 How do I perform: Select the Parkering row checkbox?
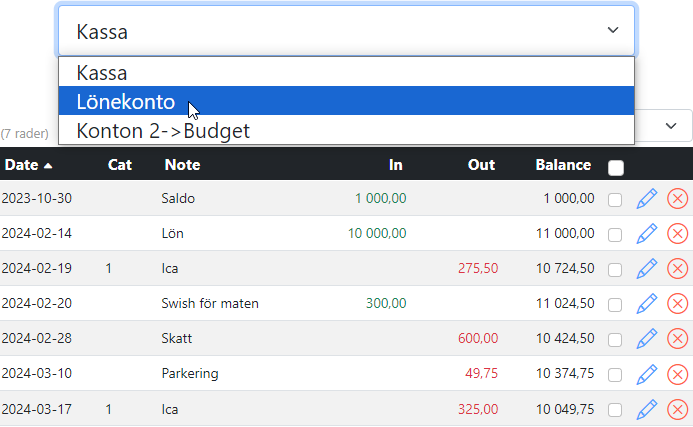coord(615,374)
